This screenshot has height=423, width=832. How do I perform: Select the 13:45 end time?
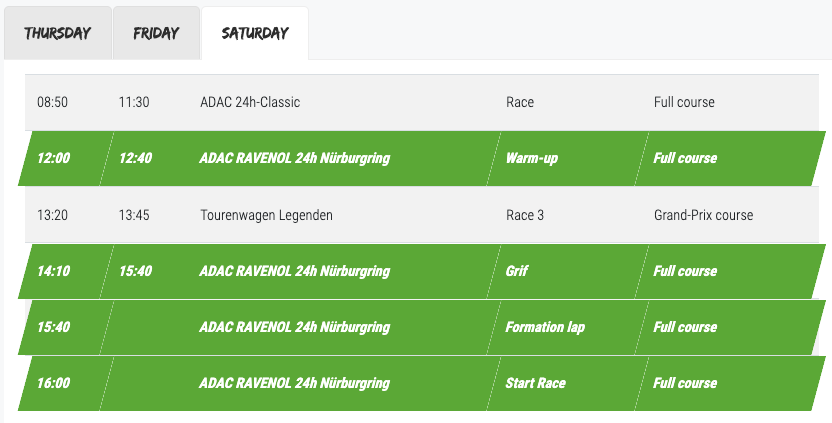click(x=134, y=215)
